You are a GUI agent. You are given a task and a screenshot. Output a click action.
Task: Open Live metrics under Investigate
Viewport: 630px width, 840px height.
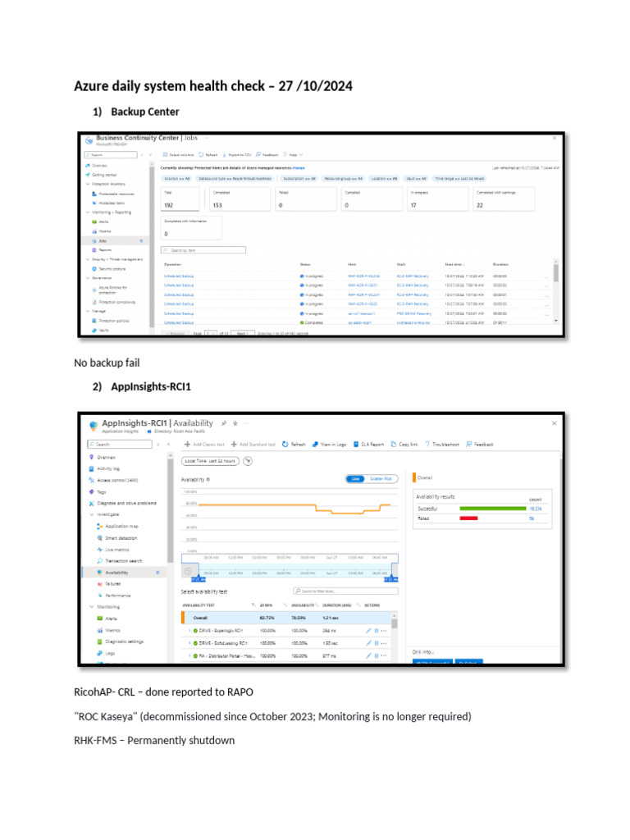(116, 550)
